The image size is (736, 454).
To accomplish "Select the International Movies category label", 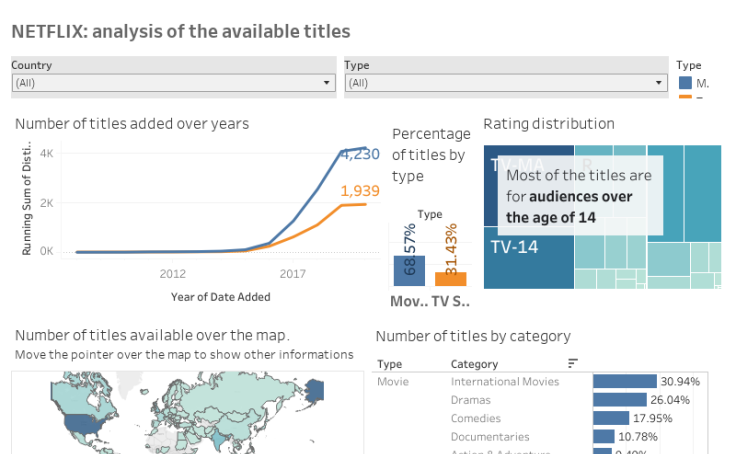I will [x=505, y=382].
